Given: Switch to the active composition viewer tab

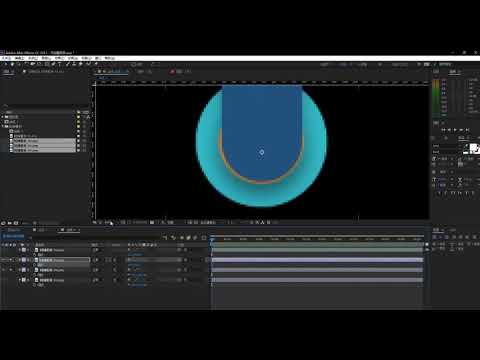Looking at the screenshot, I should (x=113, y=72).
